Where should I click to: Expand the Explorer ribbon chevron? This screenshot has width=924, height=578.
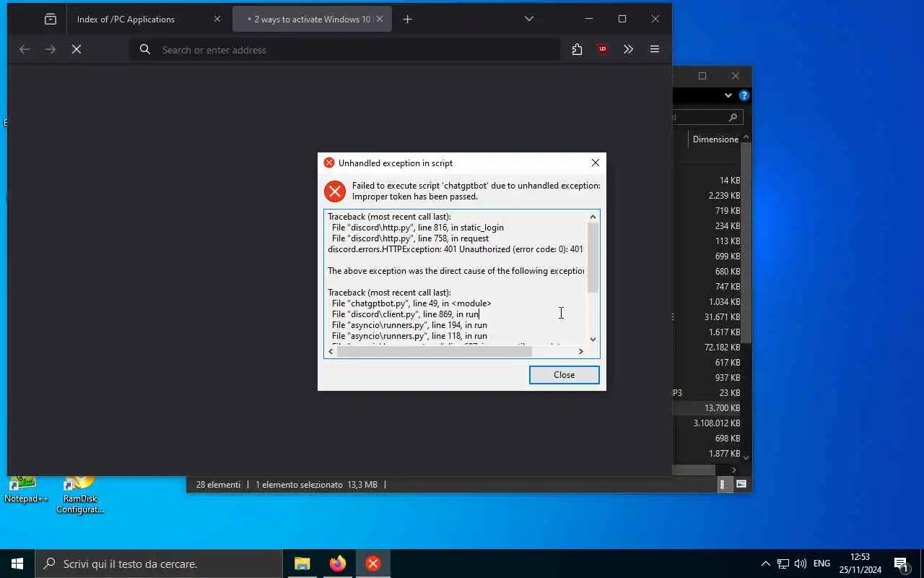tap(728, 95)
